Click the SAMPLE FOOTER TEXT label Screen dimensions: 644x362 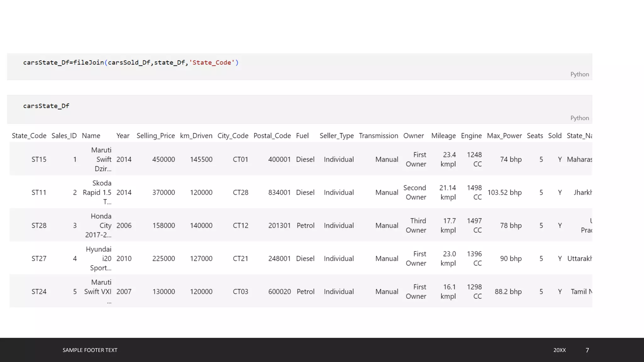click(90, 350)
